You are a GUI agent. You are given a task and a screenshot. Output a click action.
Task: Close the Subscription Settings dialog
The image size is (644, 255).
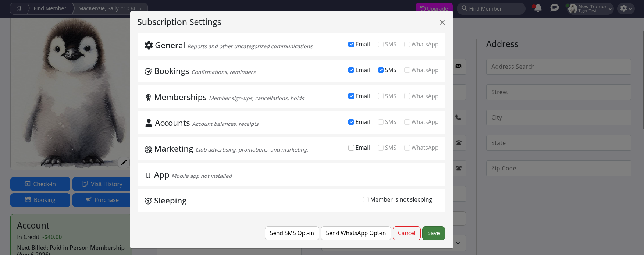(x=442, y=22)
